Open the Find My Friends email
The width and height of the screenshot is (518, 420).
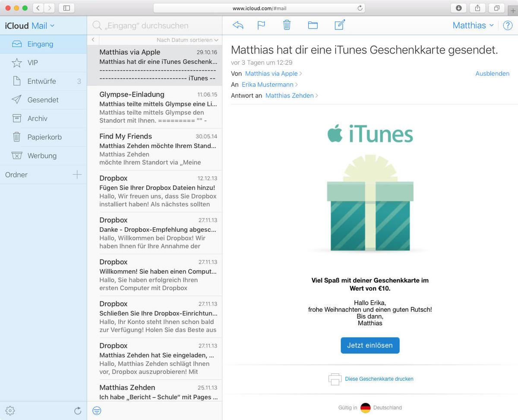point(155,149)
